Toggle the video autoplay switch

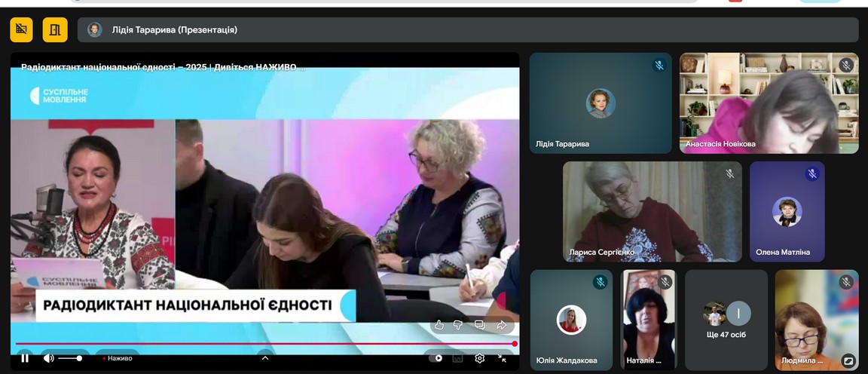(x=436, y=358)
